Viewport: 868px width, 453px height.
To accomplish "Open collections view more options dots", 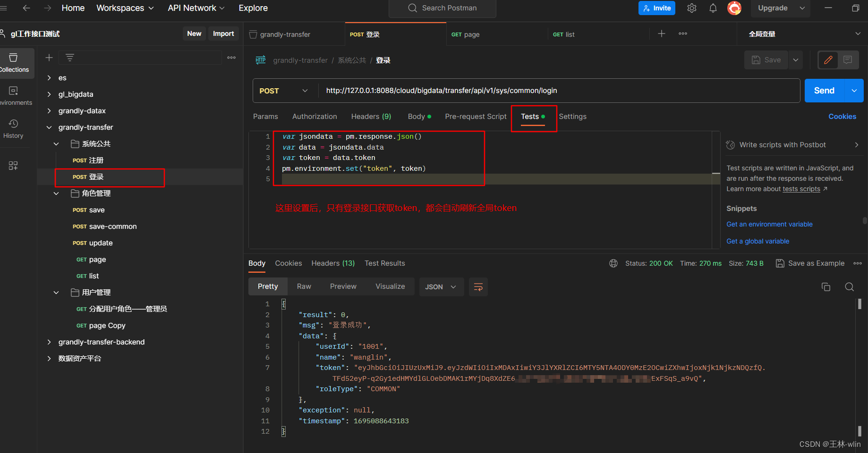I will click(231, 58).
